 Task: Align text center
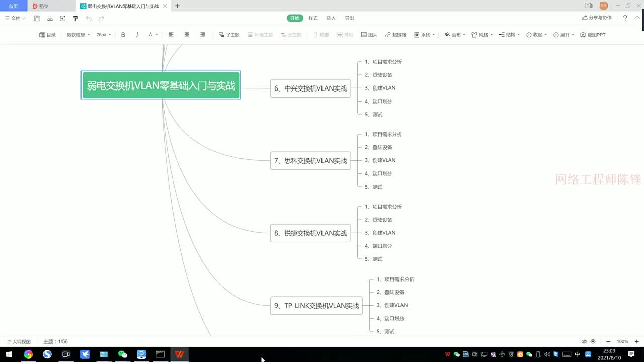187,35
